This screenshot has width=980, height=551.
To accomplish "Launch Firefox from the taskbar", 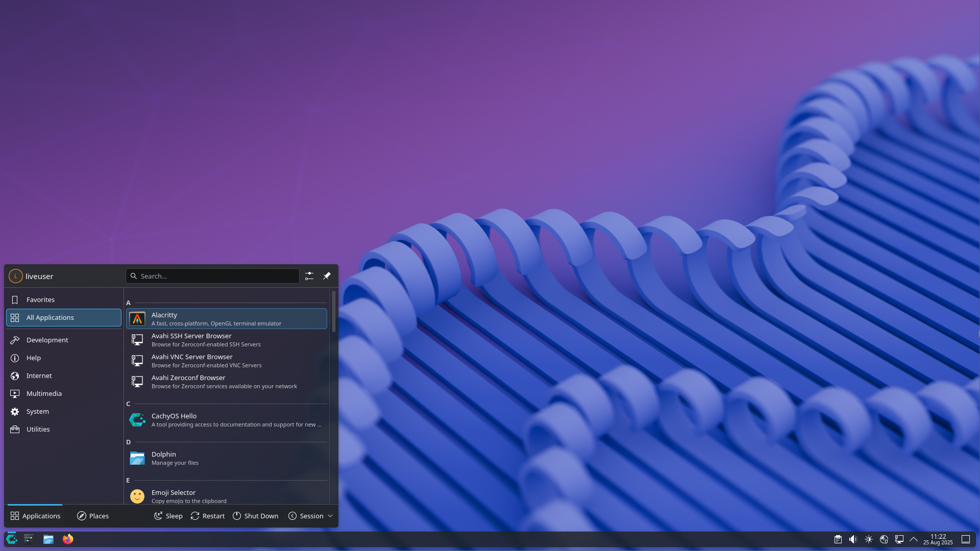I will pos(68,539).
